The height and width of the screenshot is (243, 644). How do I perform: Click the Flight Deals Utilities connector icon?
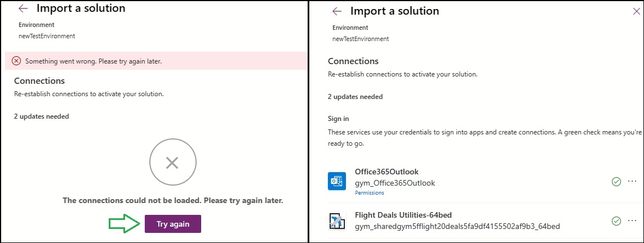(x=336, y=220)
